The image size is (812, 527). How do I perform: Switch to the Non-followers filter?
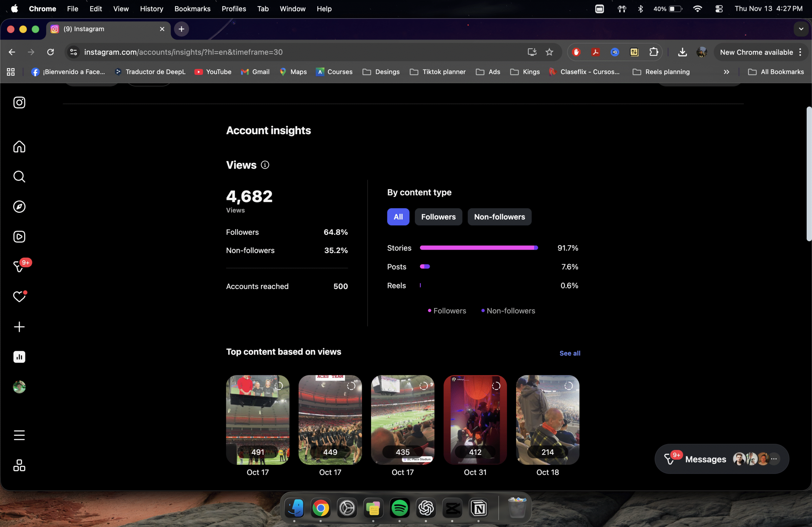click(499, 217)
